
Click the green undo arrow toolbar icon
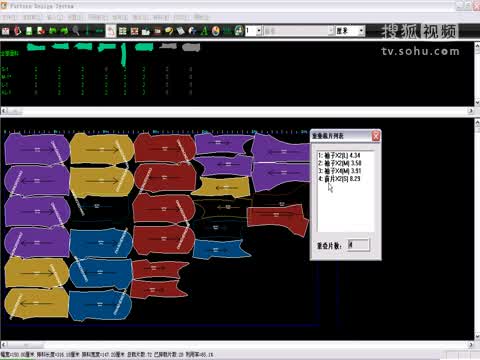pyautogui.click(x=52, y=31)
